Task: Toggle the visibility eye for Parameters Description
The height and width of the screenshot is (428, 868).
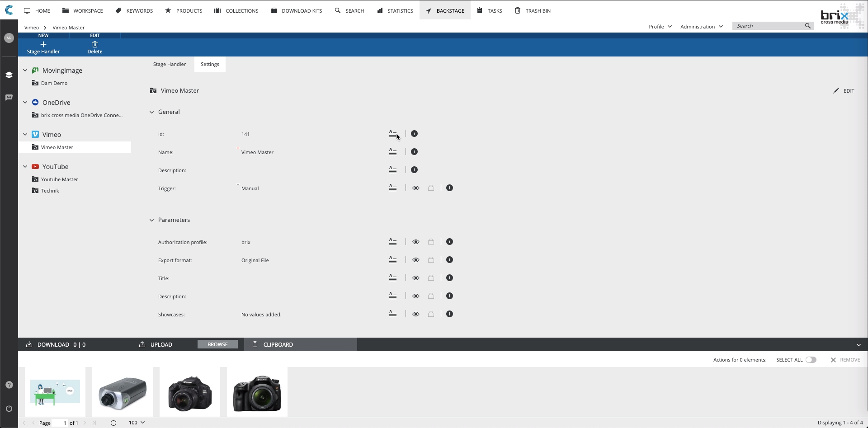Action: click(x=416, y=296)
